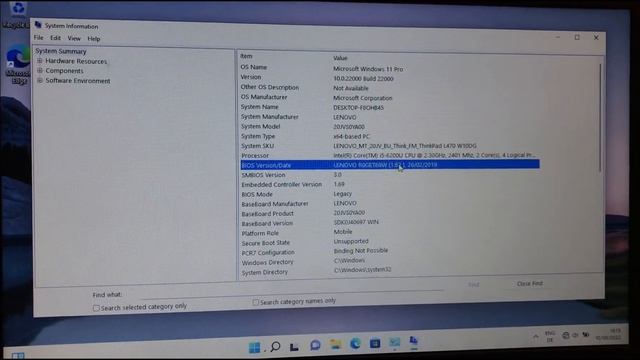This screenshot has width=640, height=360.
Task: Launch Microsoft Edge from taskbar
Action: 356,344
